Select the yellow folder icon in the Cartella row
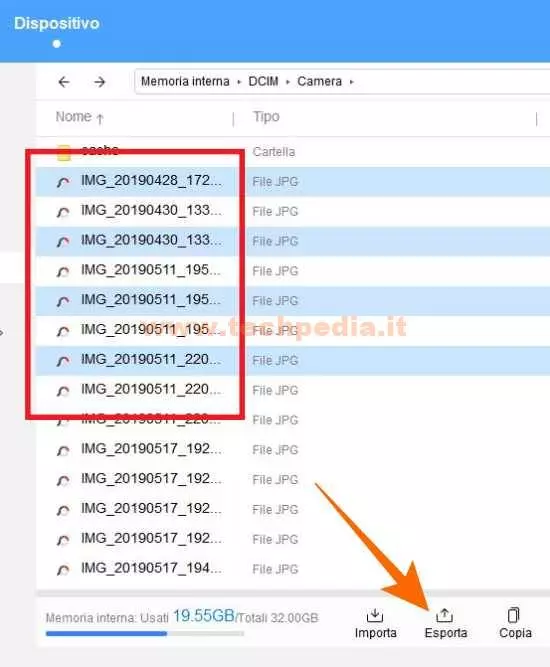550x667 pixels. click(x=64, y=153)
